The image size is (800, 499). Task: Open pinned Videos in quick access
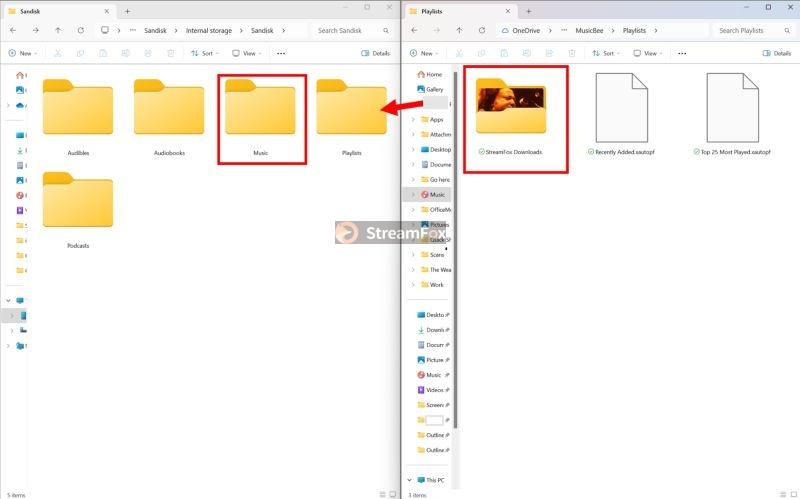[x=433, y=390]
